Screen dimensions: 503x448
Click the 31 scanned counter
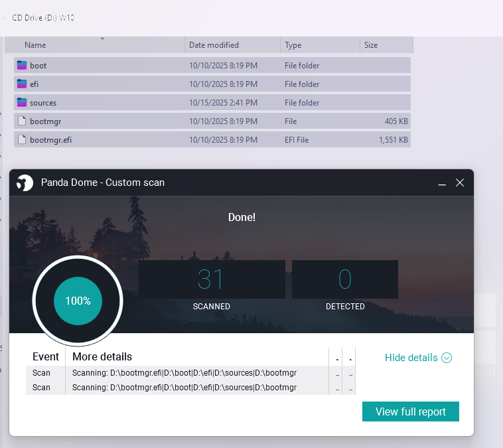[x=212, y=279]
